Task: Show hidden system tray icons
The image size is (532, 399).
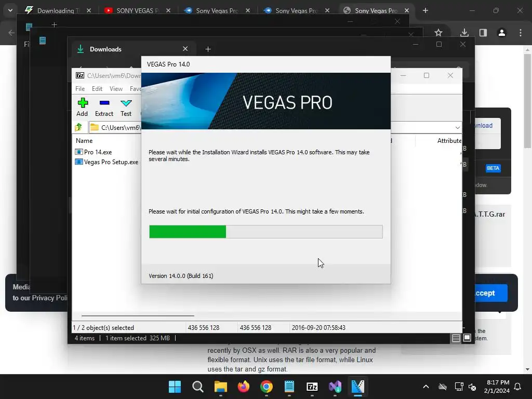Action: coord(426,387)
